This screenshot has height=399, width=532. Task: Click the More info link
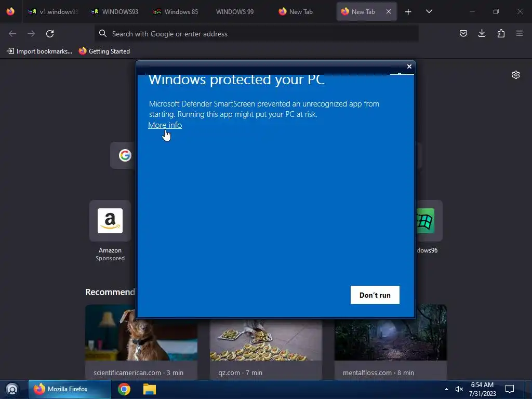click(x=165, y=125)
